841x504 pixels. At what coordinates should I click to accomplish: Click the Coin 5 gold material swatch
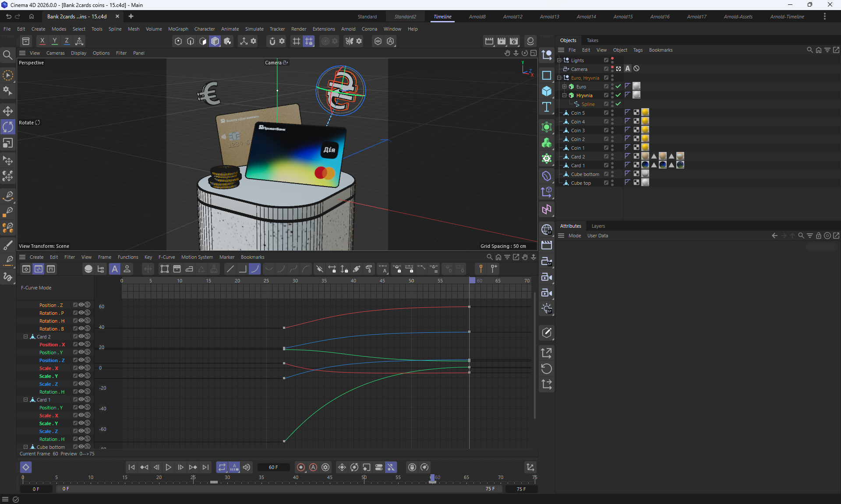(x=645, y=113)
